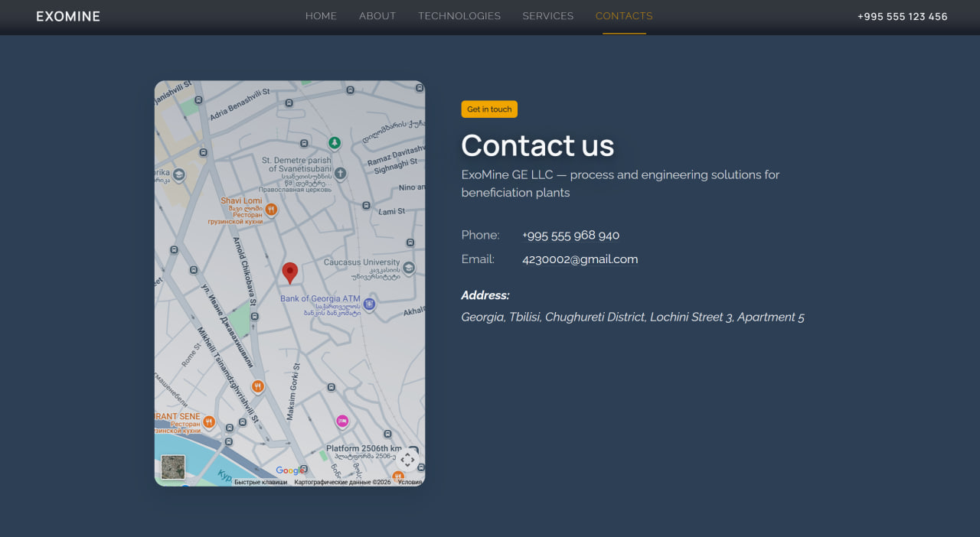Switch to satellite view thumbnail
Screen dimensions: 980x537
173,467
